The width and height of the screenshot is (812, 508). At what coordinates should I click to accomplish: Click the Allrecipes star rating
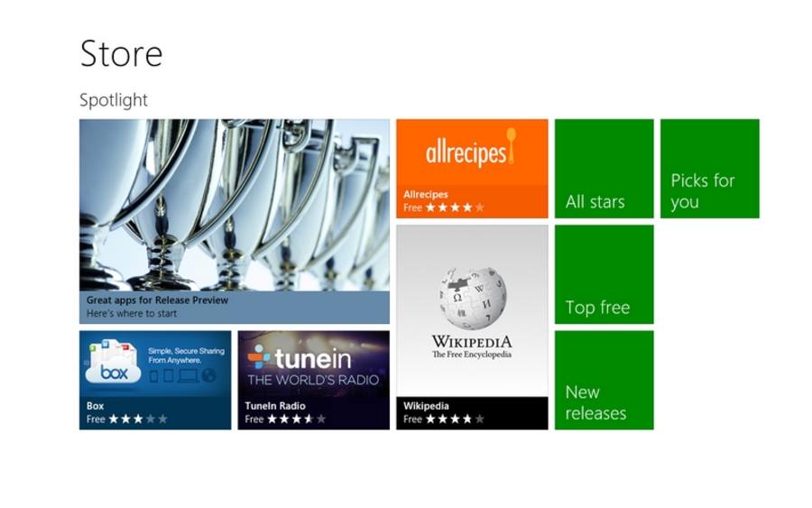tap(455, 208)
